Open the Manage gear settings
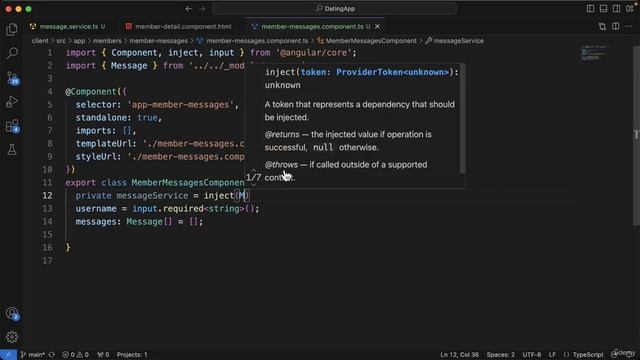 pos(12,337)
